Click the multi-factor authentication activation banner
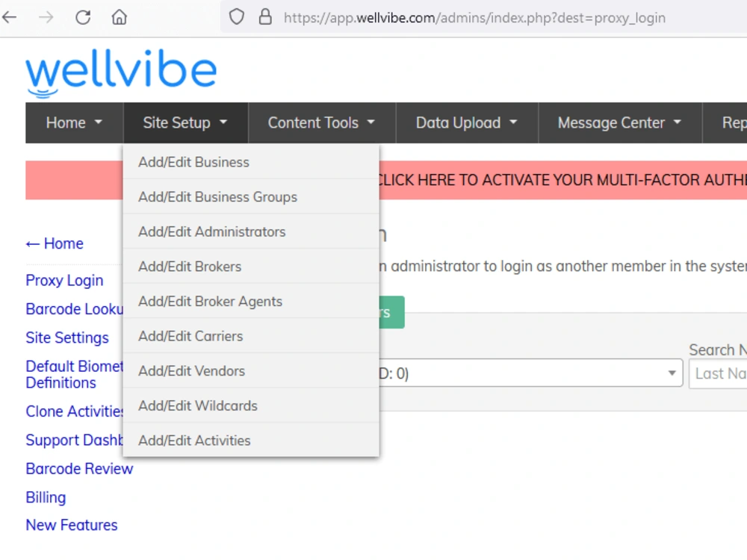Viewport: 747px width, 560px height. (562, 180)
